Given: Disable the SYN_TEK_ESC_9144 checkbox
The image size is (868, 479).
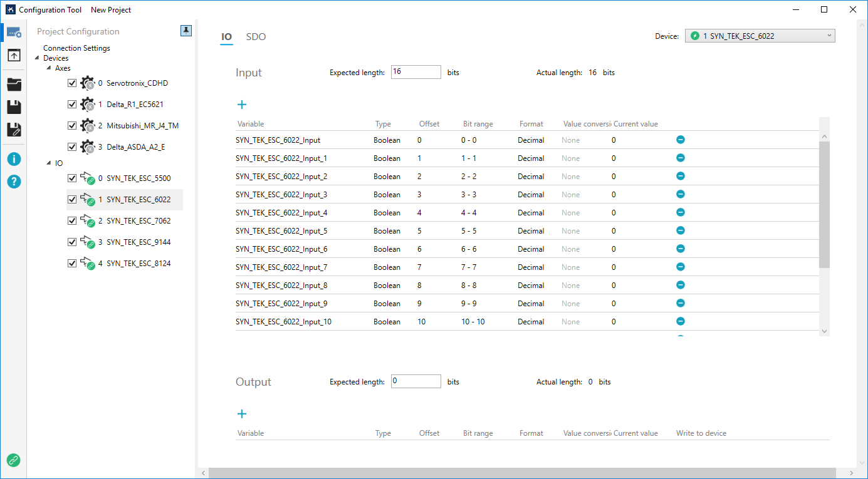Looking at the screenshot, I should 71,242.
